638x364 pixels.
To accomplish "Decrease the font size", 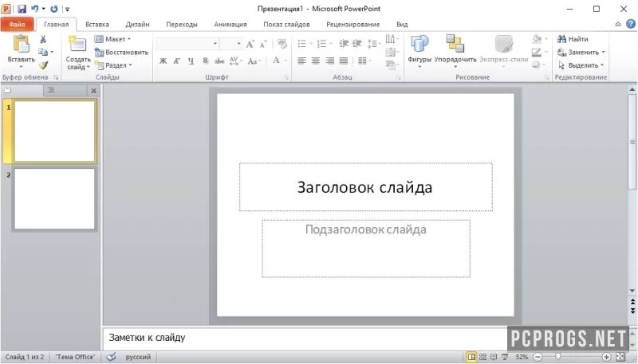I will click(x=263, y=44).
